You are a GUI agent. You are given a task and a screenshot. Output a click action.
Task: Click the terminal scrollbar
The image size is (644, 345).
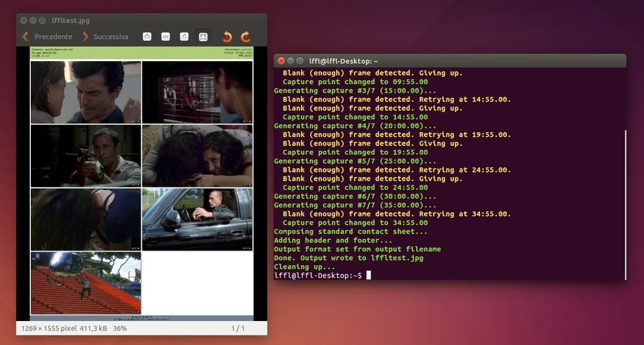click(x=625, y=205)
